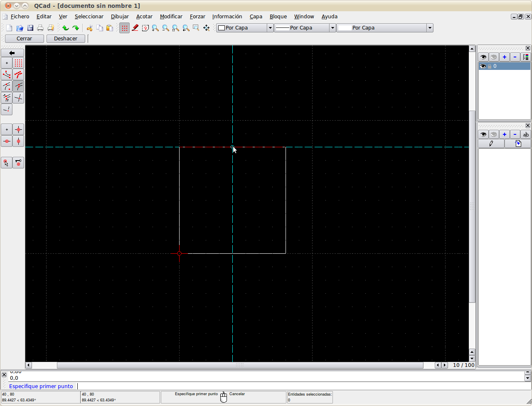
Task: Expand the line type Por Capa dropdown
Action: pyautogui.click(x=332, y=28)
